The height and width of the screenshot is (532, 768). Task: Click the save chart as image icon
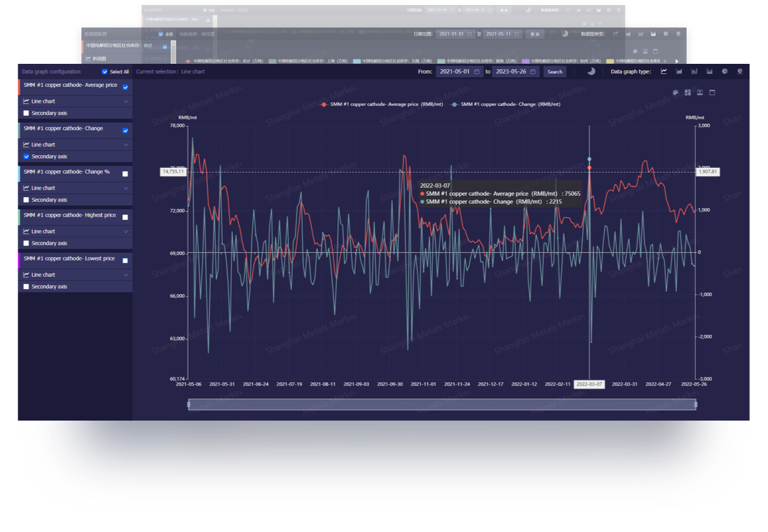coord(700,93)
